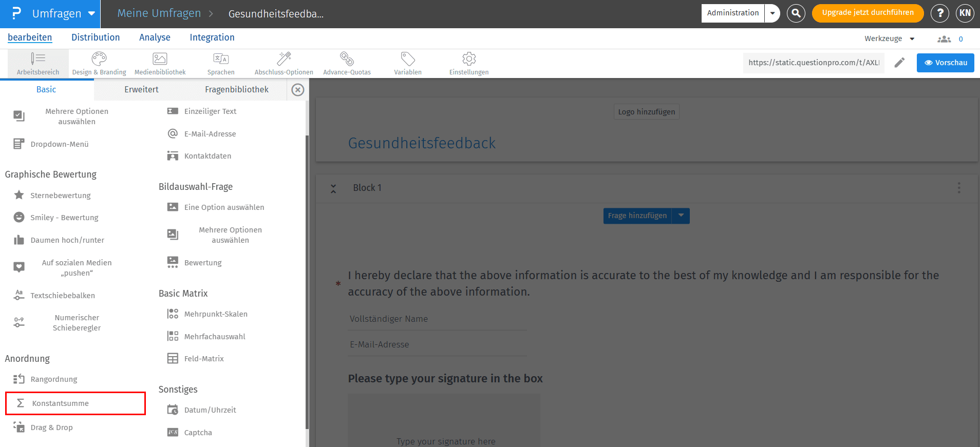Click the pencil icon to edit survey URL
Screen dimensions: 980x447
[899, 63]
